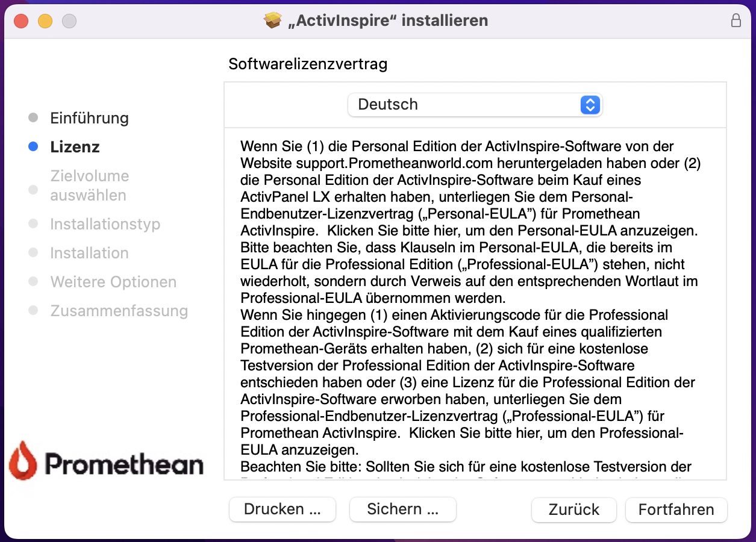The width and height of the screenshot is (756, 542).
Task: Click the Softwarelizenzvertrag heading
Action: (308, 64)
